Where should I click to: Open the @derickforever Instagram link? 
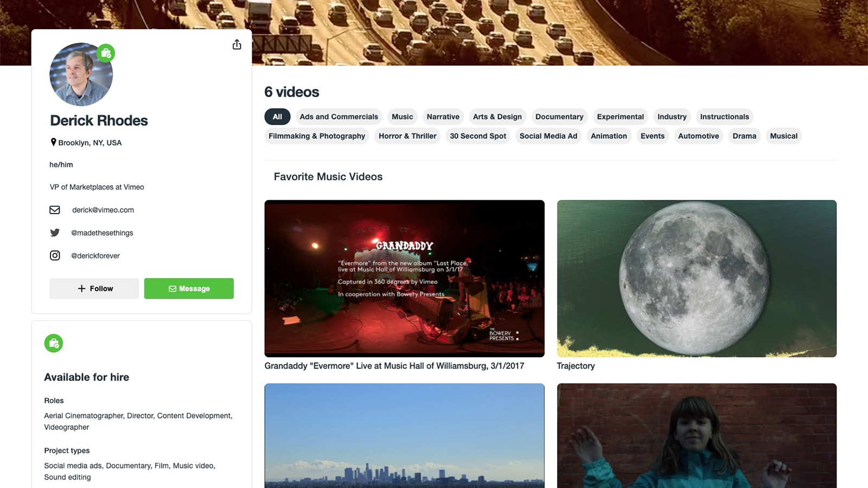click(x=95, y=256)
